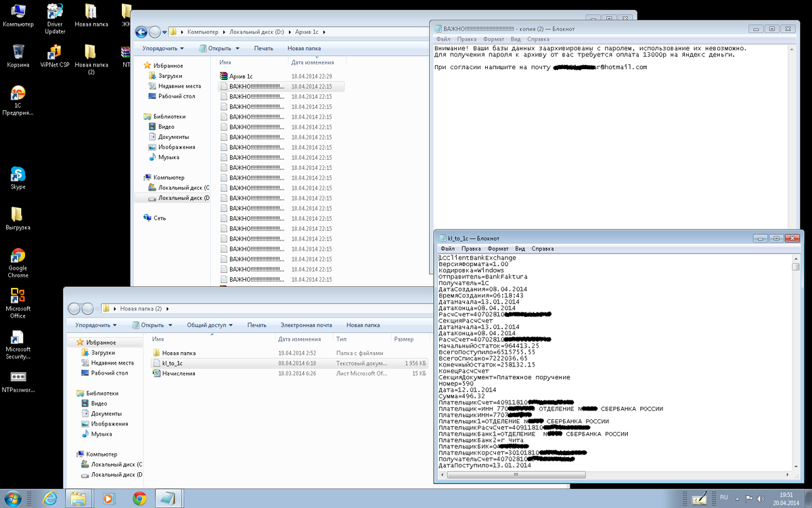Select the Microsoft Office desktop shortcut
Screen dimensions: 812x508
tap(18, 303)
